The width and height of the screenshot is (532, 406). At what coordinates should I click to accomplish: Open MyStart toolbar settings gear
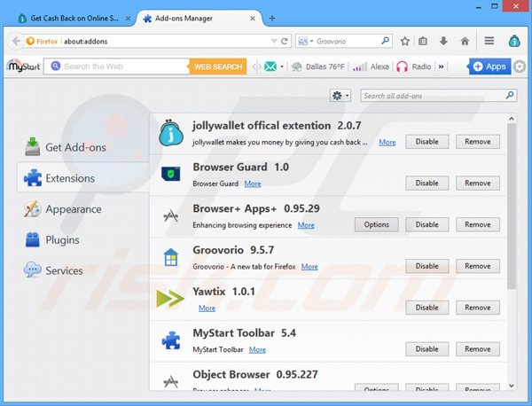[519, 66]
